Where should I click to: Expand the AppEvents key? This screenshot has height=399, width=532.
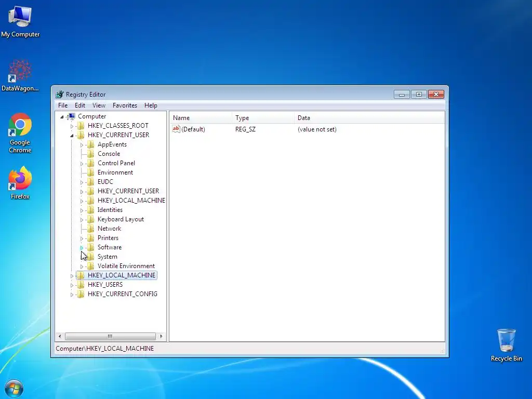(x=82, y=145)
